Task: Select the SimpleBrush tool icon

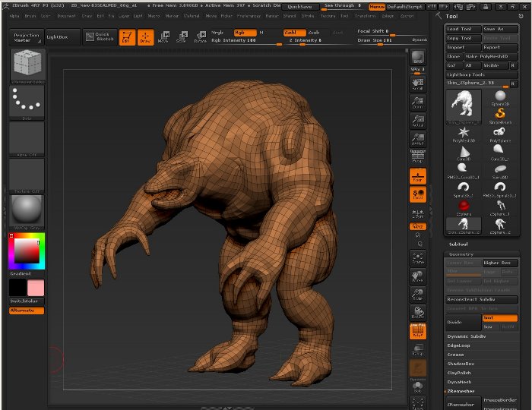Action: coord(499,115)
